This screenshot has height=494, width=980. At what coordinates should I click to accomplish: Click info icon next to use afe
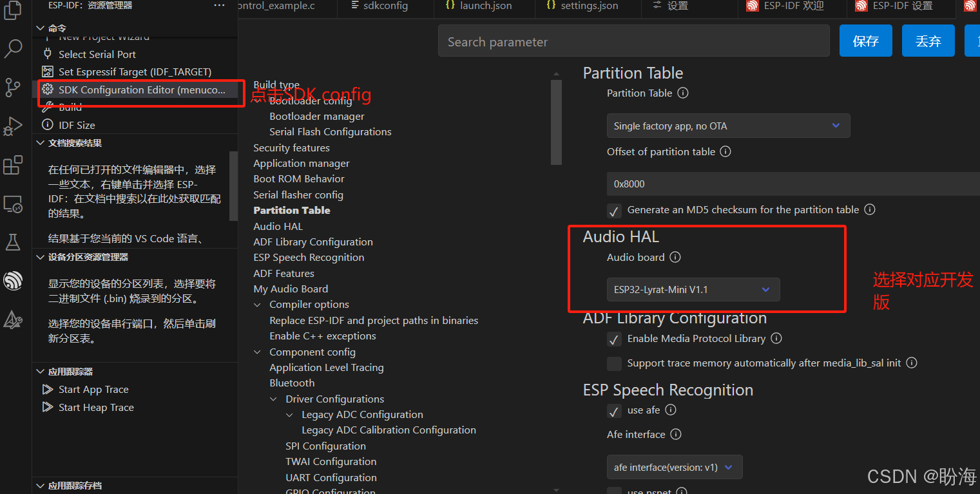(x=671, y=410)
